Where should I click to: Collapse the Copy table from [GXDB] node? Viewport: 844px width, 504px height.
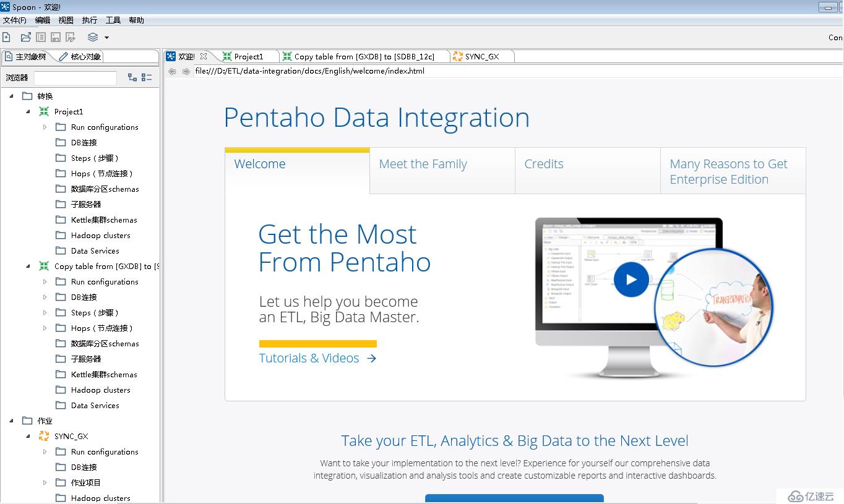point(28,266)
